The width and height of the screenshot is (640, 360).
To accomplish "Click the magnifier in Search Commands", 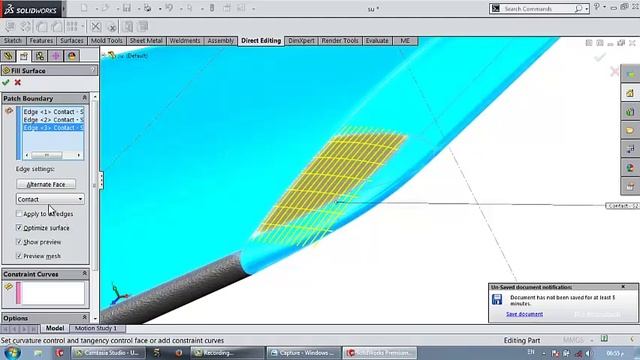I will click(578, 9).
